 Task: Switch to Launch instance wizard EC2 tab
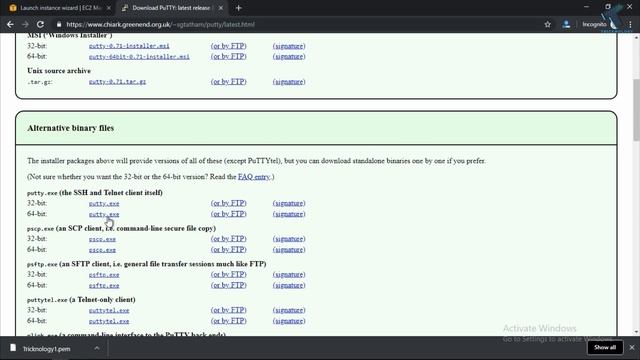pyautogui.click(x=60, y=8)
